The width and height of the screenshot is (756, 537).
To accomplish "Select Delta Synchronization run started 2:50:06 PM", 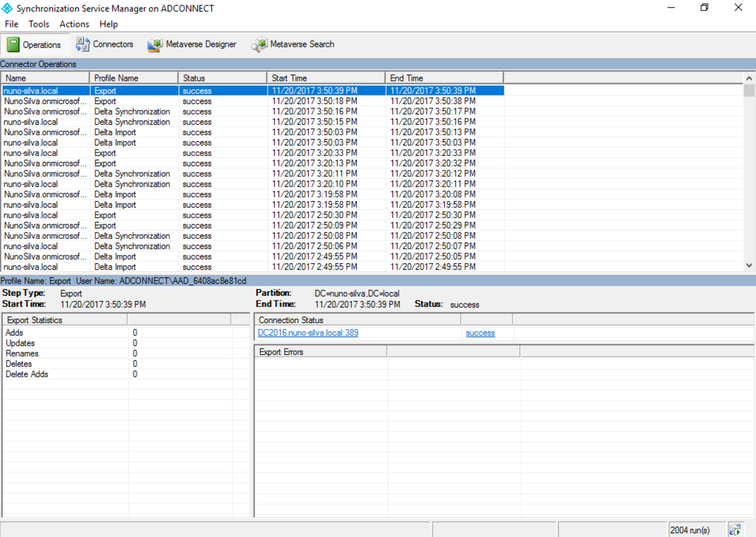I will (x=253, y=246).
